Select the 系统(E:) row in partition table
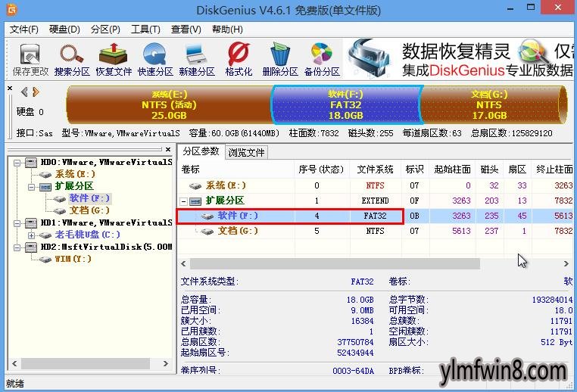577x392 pixels. (226, 185)
